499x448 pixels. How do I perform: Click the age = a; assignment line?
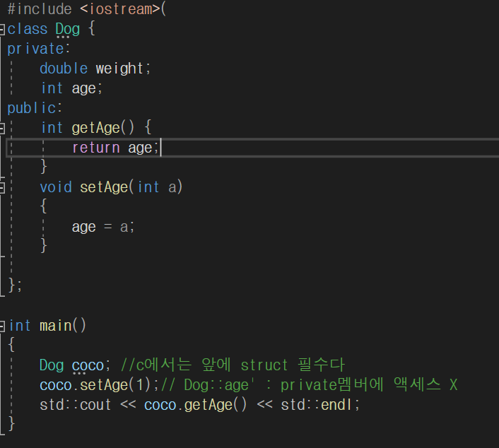[103, 227]
